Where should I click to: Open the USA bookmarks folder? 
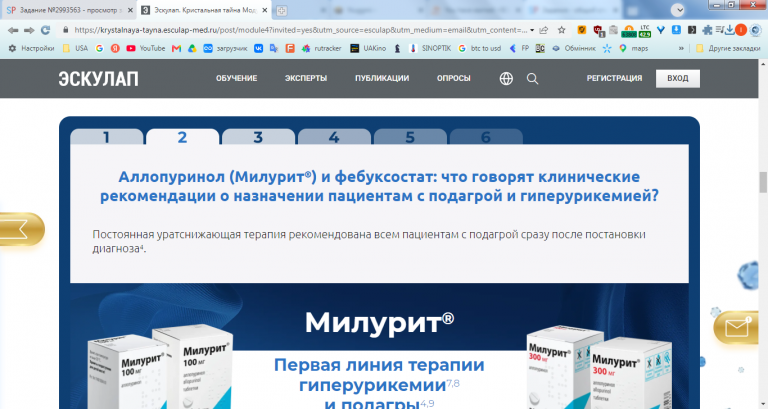click(x=75, y=48)
